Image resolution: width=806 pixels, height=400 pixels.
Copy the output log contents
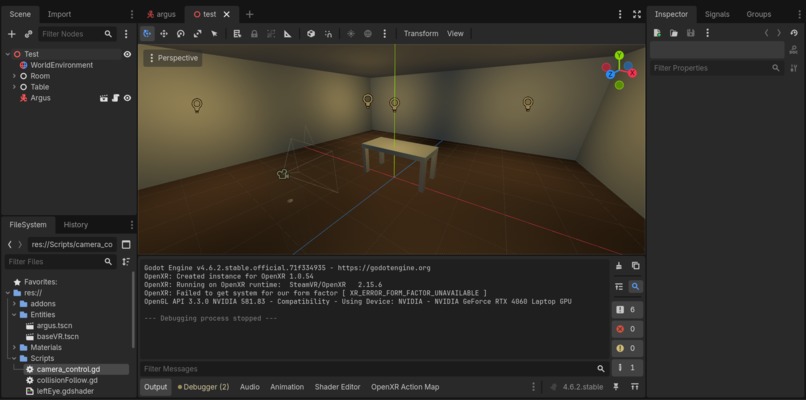(636, 266)
